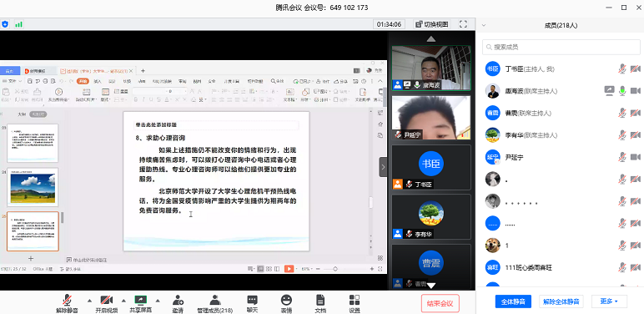The image size is (644, 314).
Task: Click 李有华's tree avatar in member list
Action: click(x=492, y=134)
